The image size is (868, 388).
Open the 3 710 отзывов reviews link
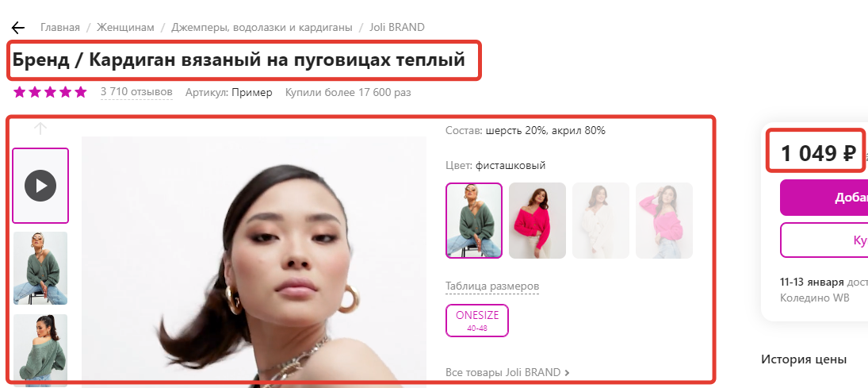pos(136,92)
